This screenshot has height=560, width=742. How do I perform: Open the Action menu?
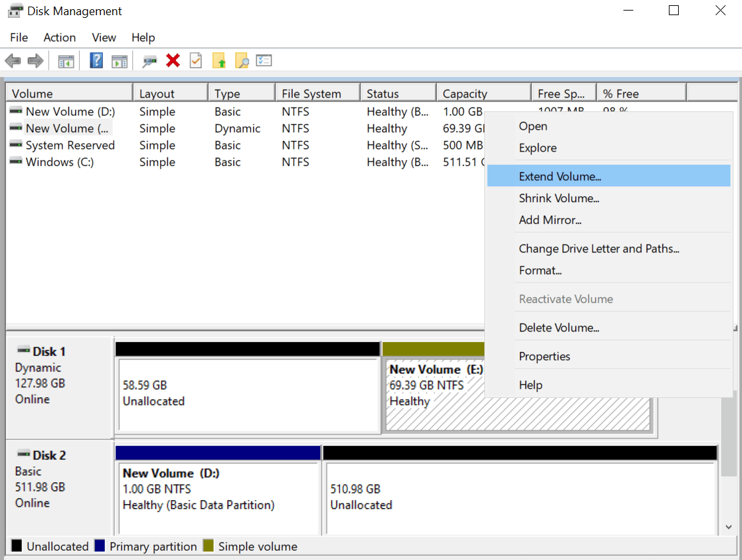coord(59,38)
